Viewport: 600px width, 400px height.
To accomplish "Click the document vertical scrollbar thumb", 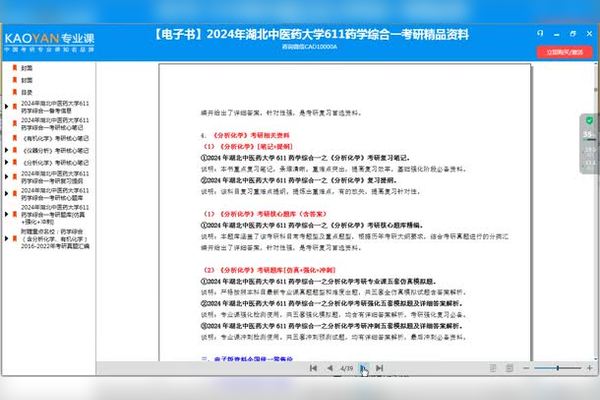I will (x=596, y=92).
